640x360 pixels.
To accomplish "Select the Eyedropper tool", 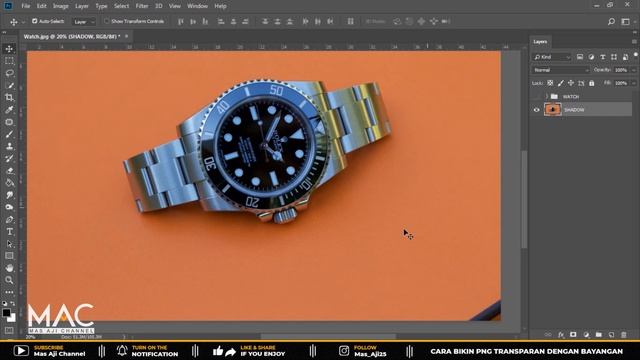I will click(x=9, y=110).
